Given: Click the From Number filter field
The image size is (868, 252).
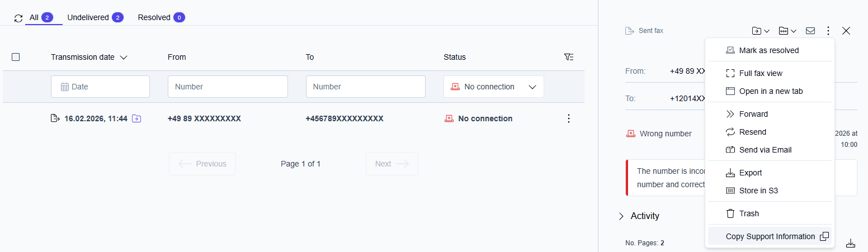Looking at the screenshot, I should 228,87.
